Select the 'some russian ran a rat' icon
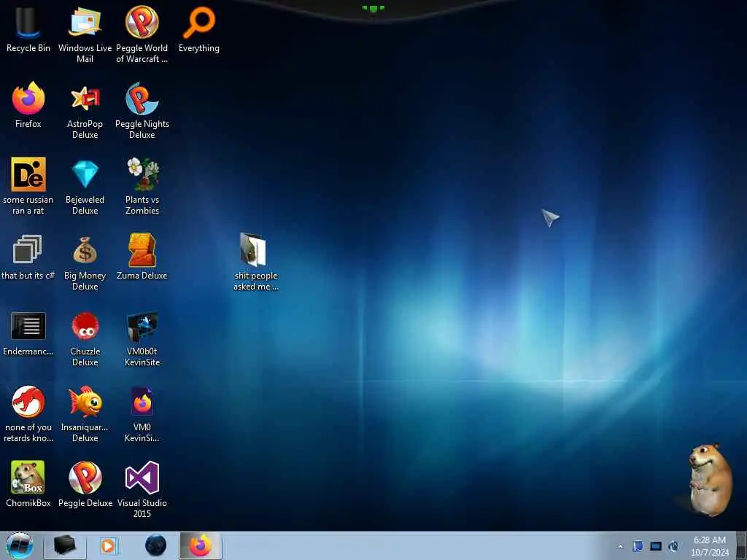Screen dimensions: 747x560 (x=28, y=187)
